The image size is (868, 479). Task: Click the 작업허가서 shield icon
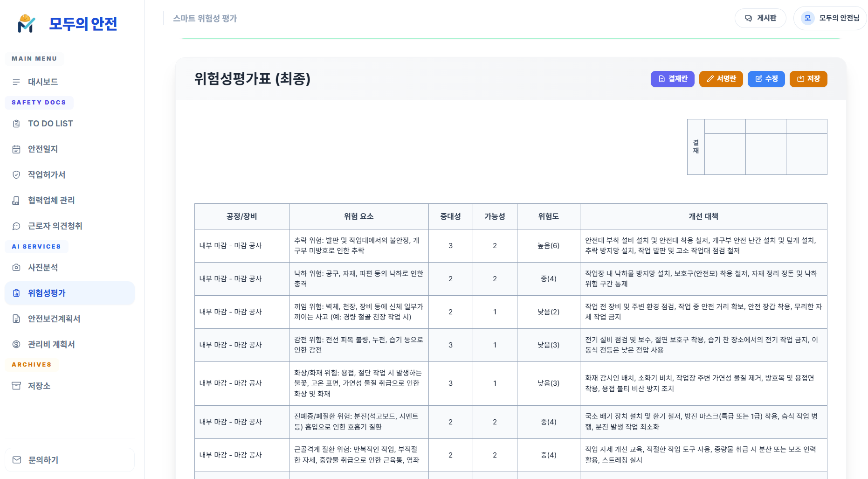(16, 175)
